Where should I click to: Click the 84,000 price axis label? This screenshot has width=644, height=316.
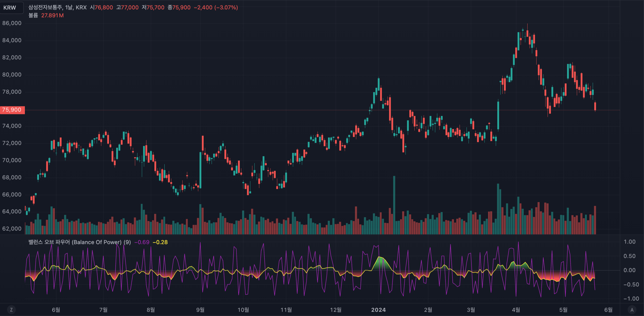pyautogui.click(x=12, y=40)
